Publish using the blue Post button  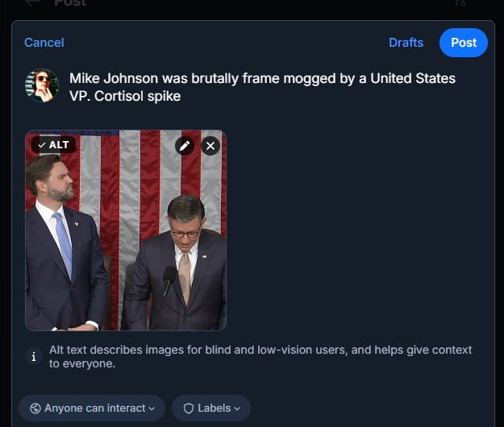tap(464, 43)
